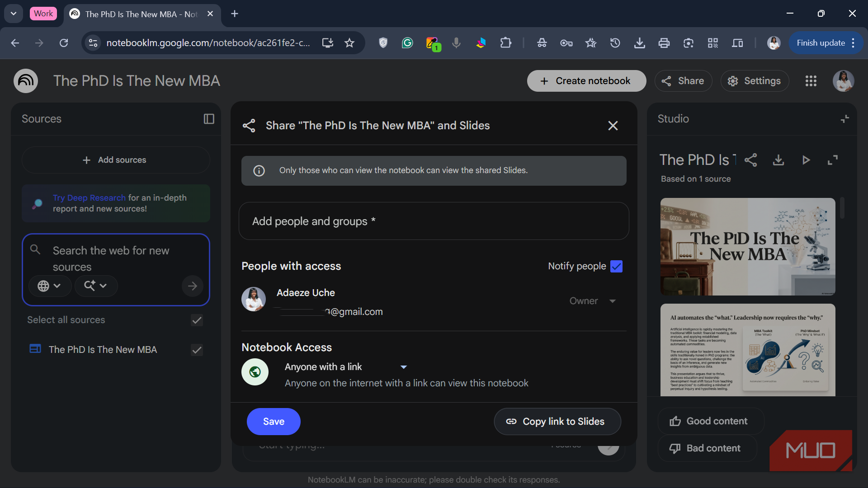Save the sharing settings
Image resolution: width=868 pixels, height=488 pixels.
(274, 422)
